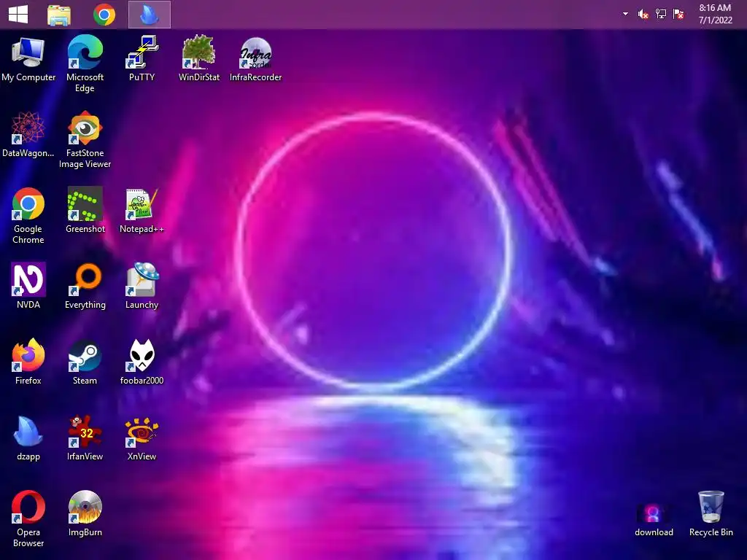Open Notepad++ shortcut
This screenshot has width=747, height=560.
(142, 211)
